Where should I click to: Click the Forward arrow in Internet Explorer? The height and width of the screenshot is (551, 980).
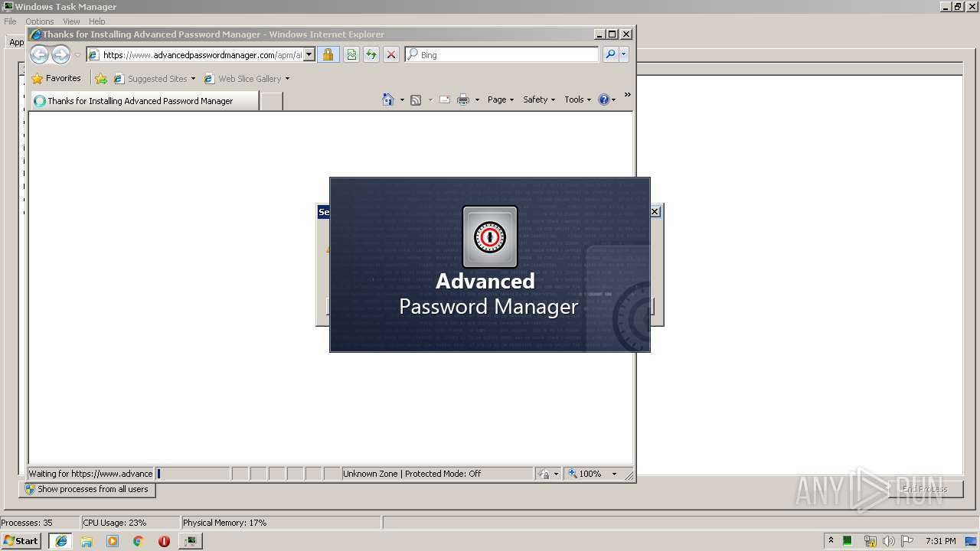tap(60, 54)
